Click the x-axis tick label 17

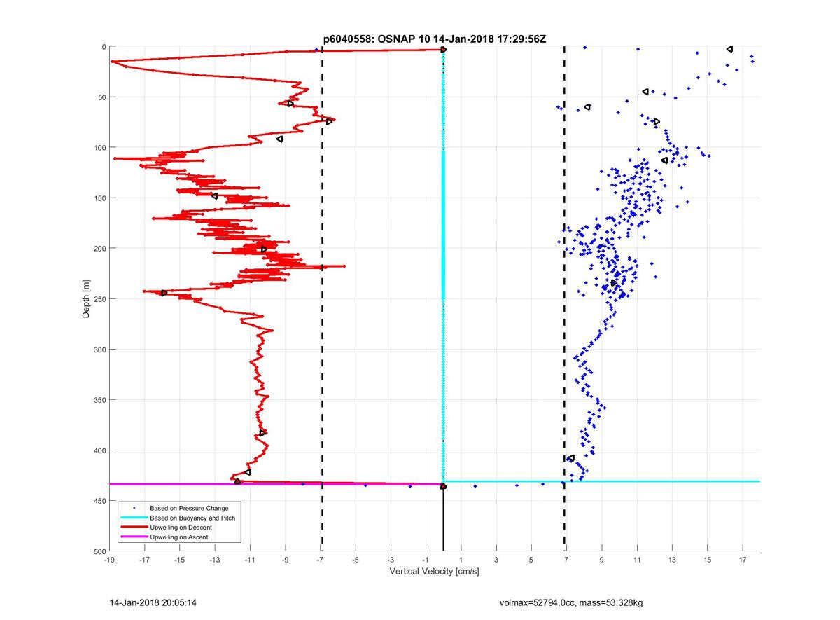(743, 560)
